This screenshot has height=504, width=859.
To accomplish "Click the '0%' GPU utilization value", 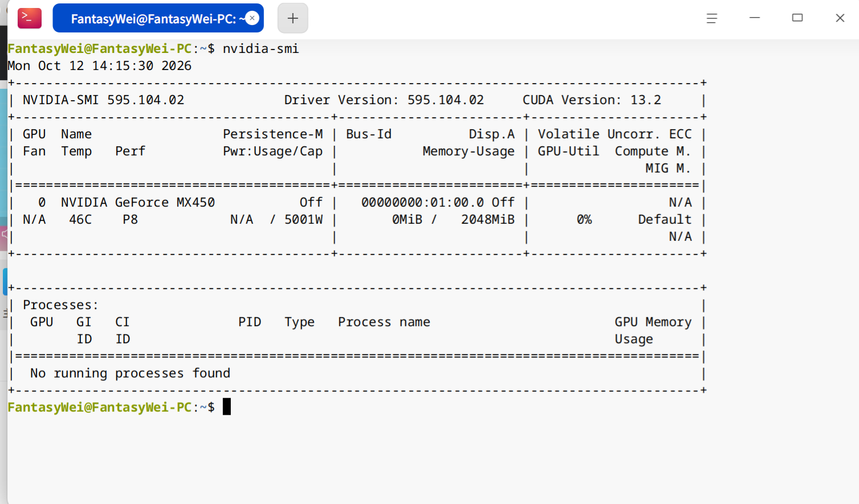I will 584,220.
